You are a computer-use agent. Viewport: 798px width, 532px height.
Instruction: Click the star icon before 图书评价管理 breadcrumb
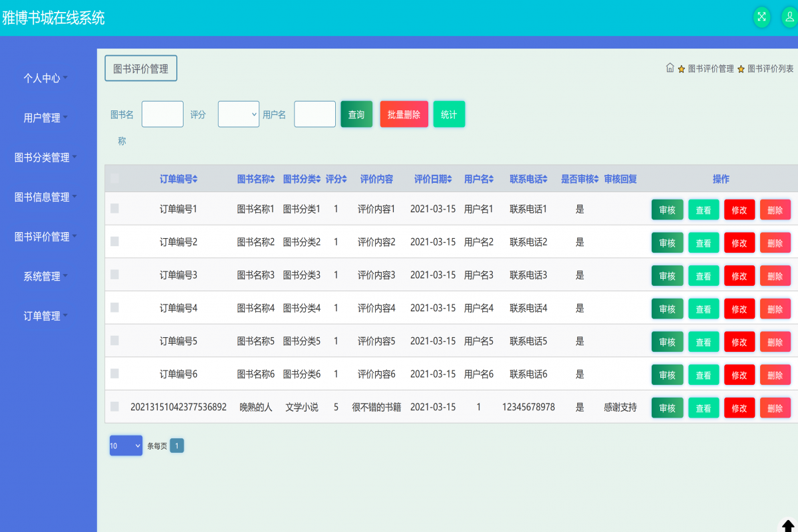[680, 67]
